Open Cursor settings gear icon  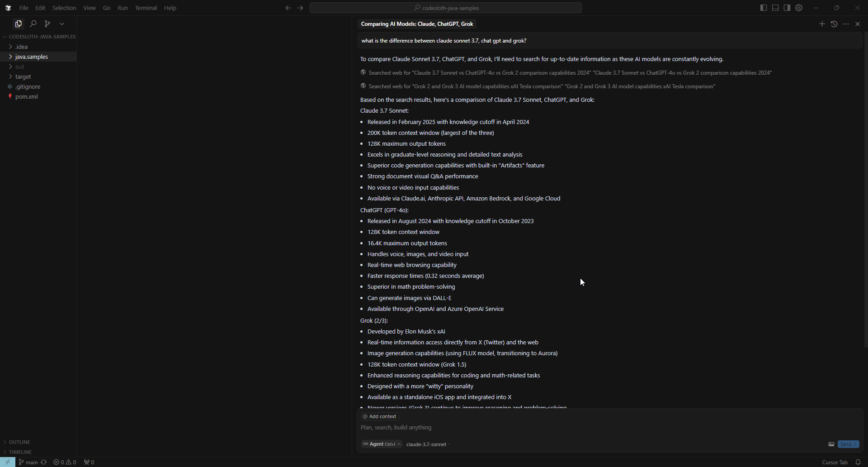(x=799, y=8)
